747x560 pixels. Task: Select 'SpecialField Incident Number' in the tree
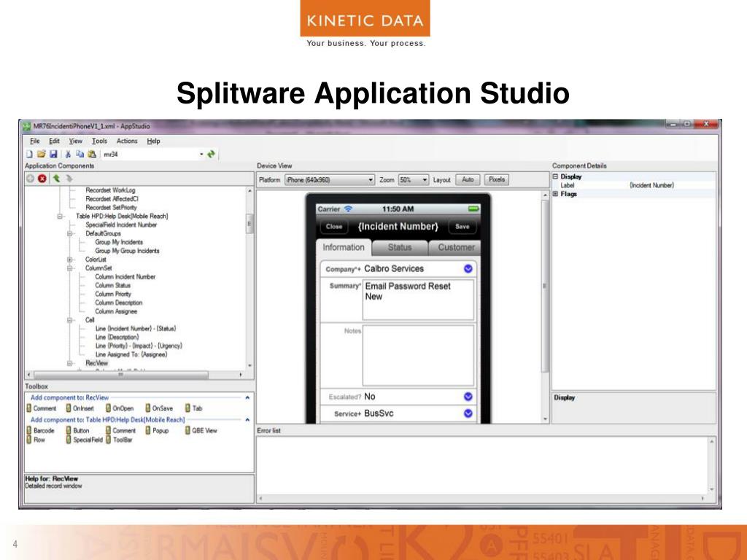121,225
